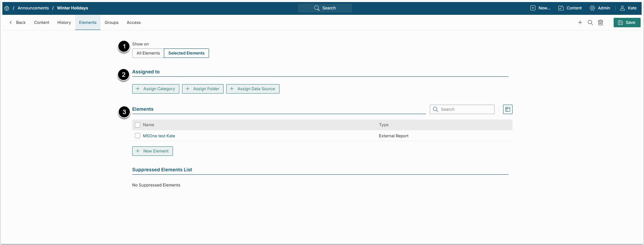Navigate to Announcements breadcrumb
This screenshot has width=644, height=245.
point(33,8)
